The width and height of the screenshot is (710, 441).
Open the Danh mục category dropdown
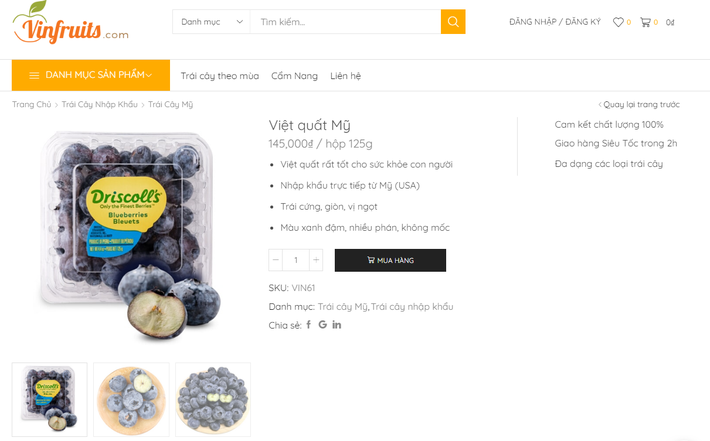(x=212, y=22)
